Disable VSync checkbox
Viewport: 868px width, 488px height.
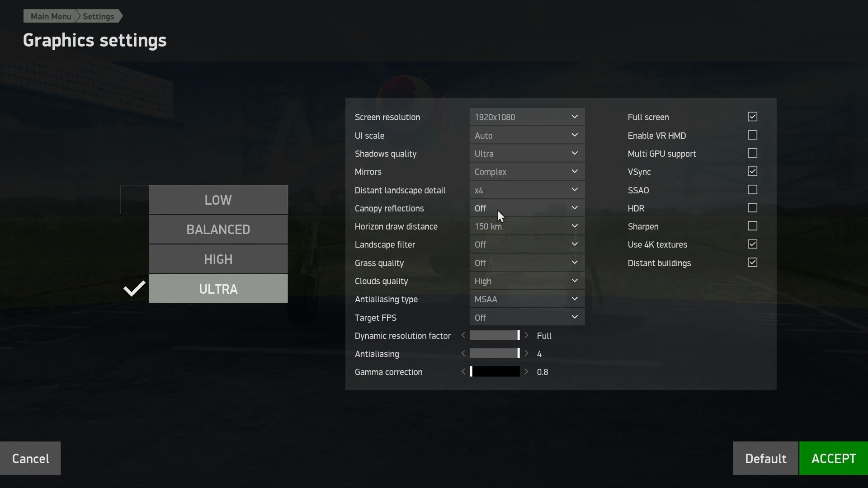tap(752, 171)
